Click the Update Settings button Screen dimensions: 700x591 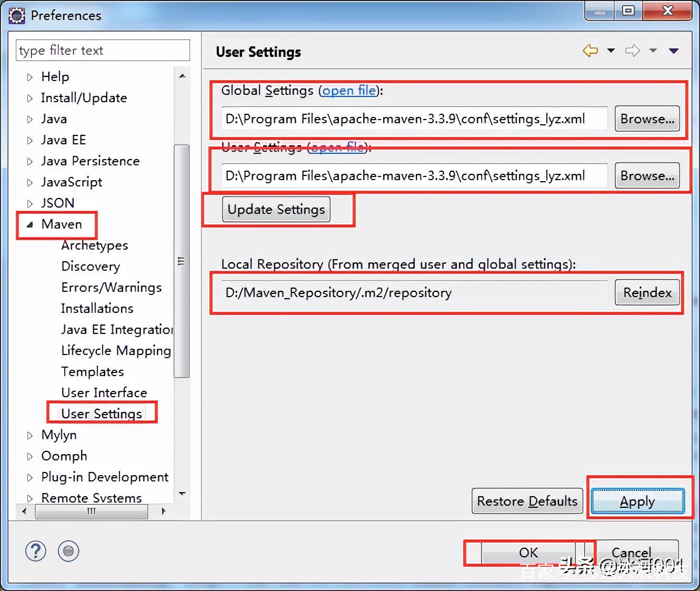coord(276,209)
